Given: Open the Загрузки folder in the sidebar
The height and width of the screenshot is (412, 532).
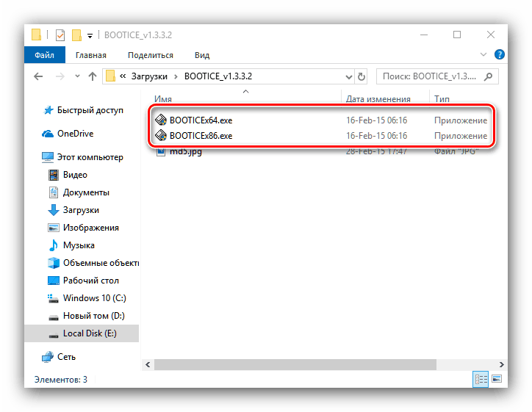Looking at the screenshot, I should pyautogui.click(x=81, y=210).
